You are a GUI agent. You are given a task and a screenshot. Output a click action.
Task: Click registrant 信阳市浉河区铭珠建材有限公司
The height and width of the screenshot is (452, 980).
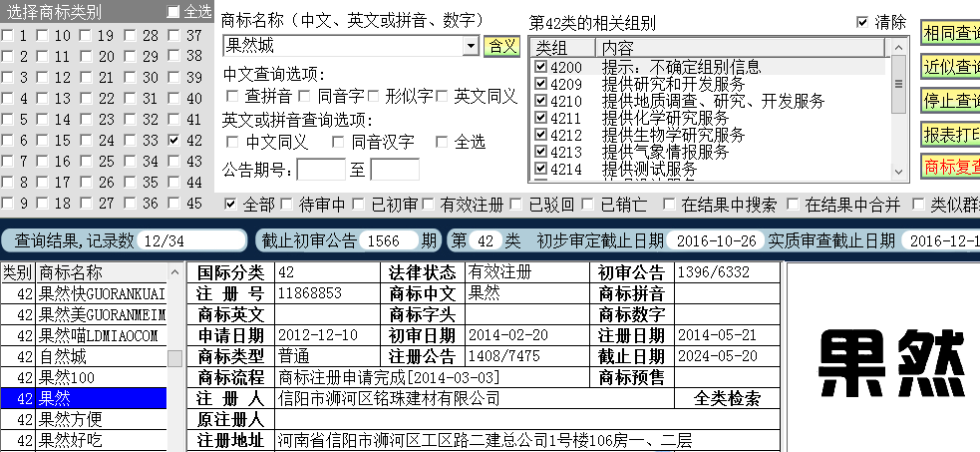coord(389,398)
